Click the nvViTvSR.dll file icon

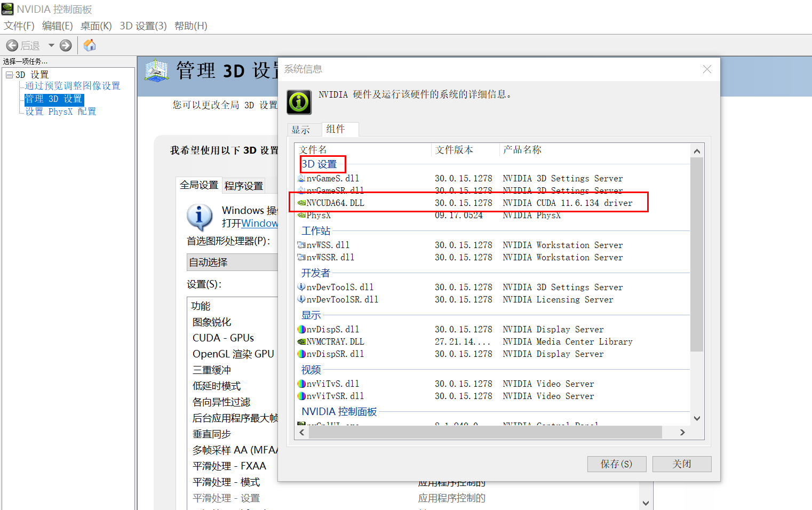[301, 396]
